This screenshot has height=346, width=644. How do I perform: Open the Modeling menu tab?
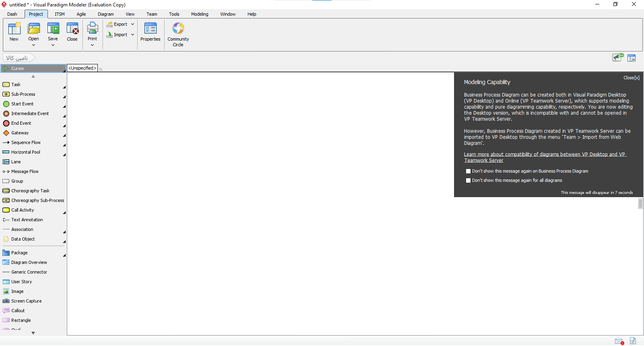point(200,14)
